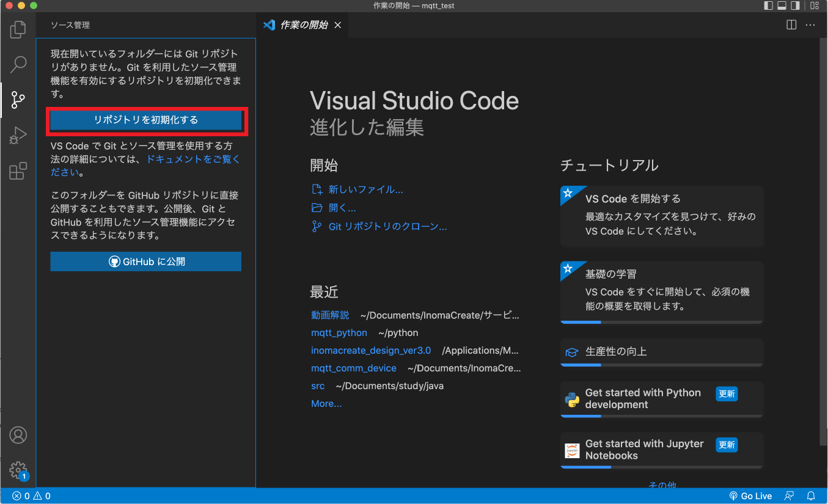The image size is (828, 504).
Task: Click the green macOS full-screen window button
Action: coord(32,5)
